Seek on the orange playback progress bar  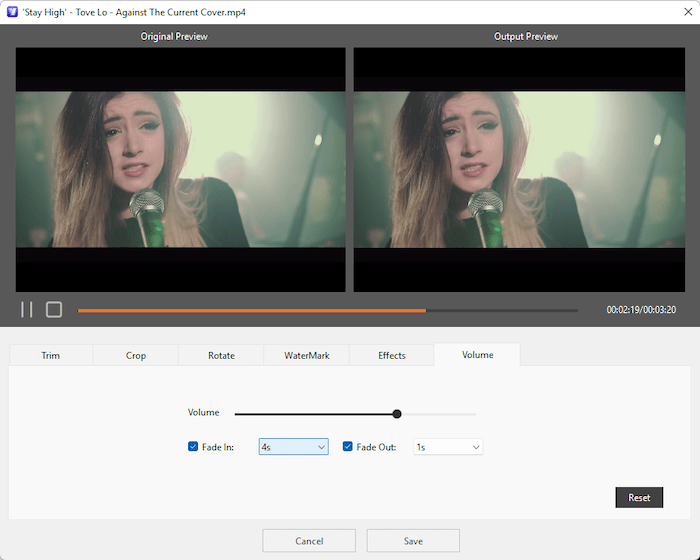click(328, 310)
